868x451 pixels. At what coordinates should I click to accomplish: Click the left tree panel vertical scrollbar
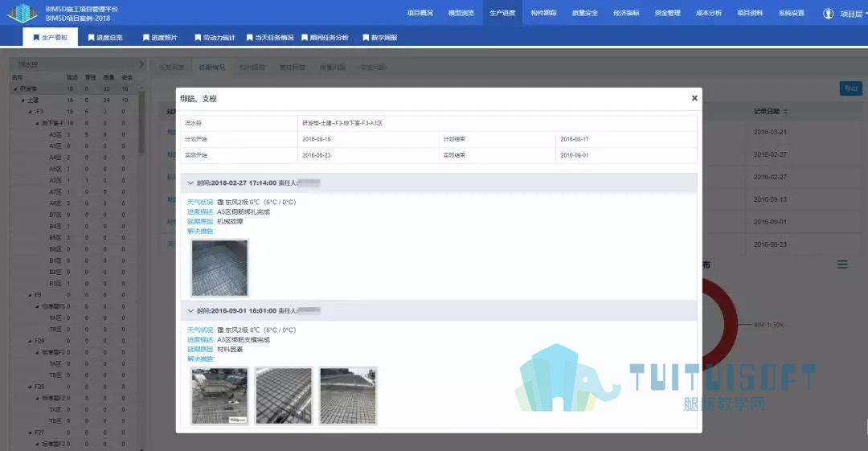(141, 122)
